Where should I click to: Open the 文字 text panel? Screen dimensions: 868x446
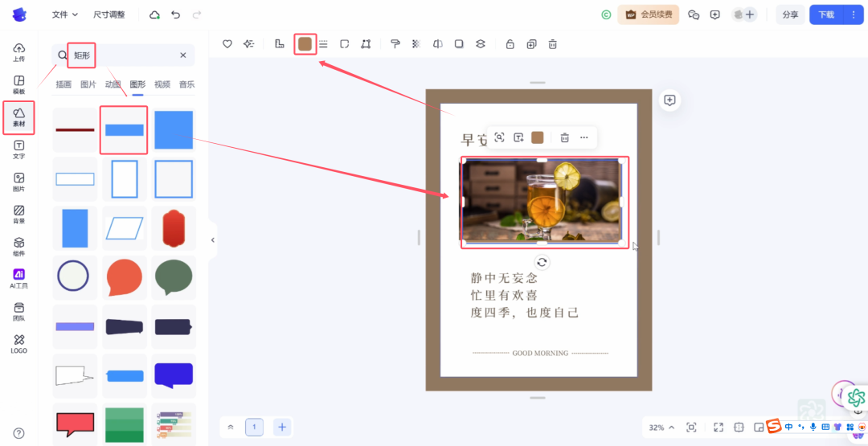coord(18,149)
